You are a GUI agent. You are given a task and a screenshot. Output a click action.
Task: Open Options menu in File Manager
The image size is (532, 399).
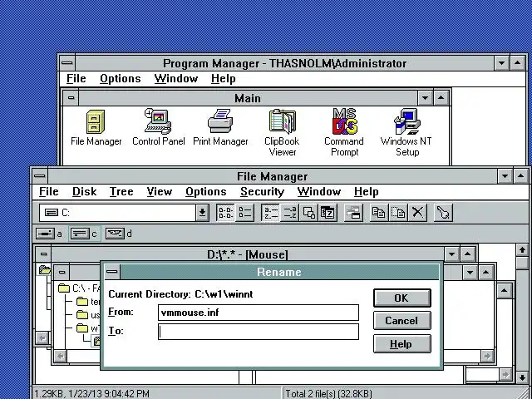click(x=205, y=192)
